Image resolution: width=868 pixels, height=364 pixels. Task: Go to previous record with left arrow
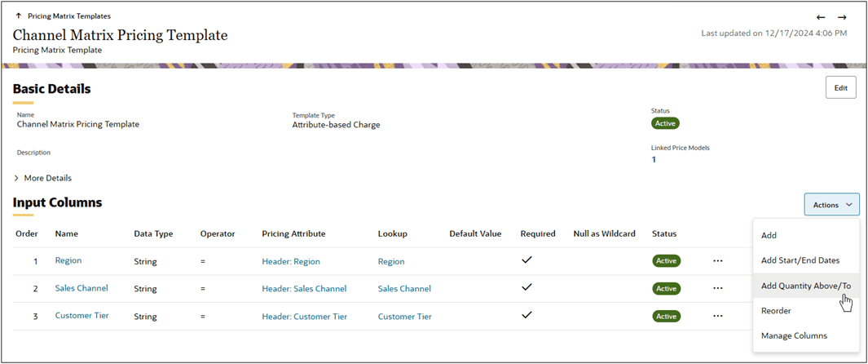click(822, 17)
